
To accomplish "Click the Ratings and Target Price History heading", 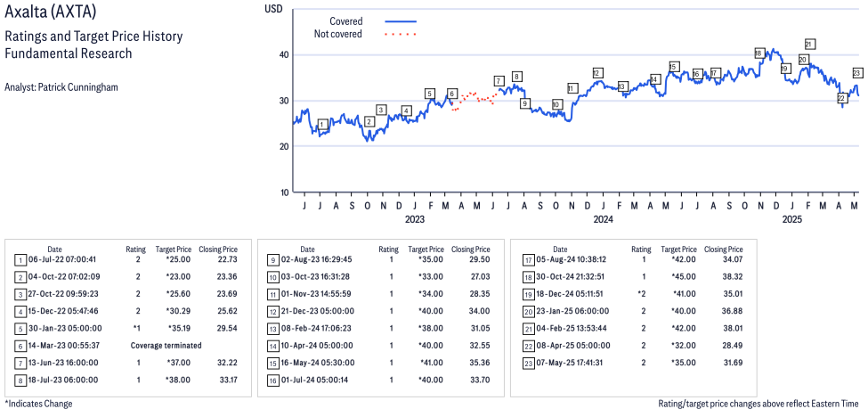I will pyautogui.click(x=93, y=37).
